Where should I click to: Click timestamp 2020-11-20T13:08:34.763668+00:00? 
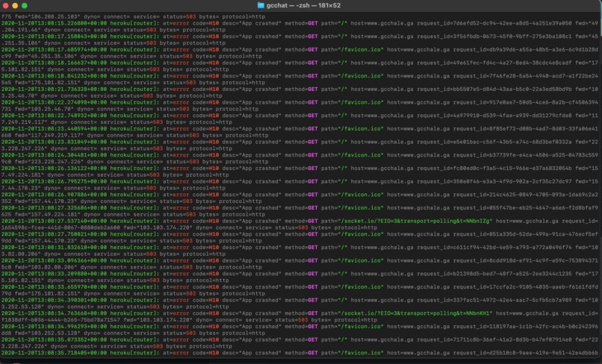click(x=54, y=313)
